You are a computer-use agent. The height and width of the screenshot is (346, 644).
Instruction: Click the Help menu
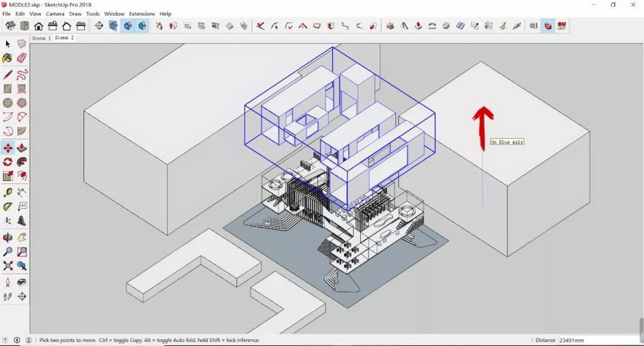coord(165,13)
